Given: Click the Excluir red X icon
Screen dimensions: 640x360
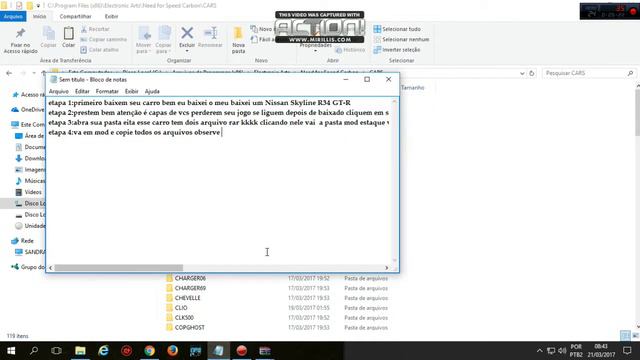Looking at the screenshot, I should (187, 33).
